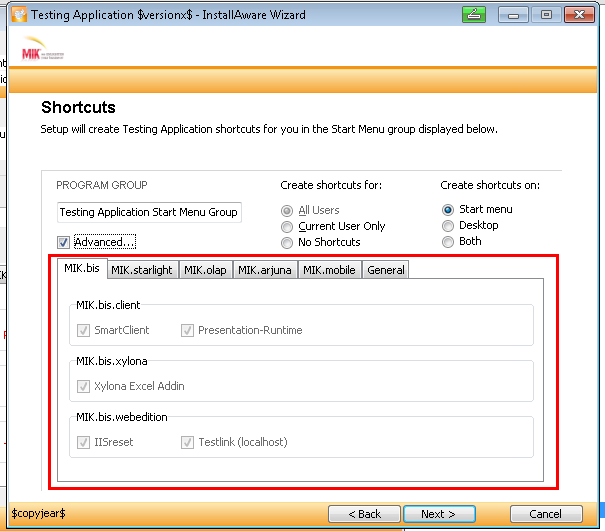The height and width of the screenshot is (531, 605).
Task: Click the MIK.bis.client group label
Action: [108, 305]
